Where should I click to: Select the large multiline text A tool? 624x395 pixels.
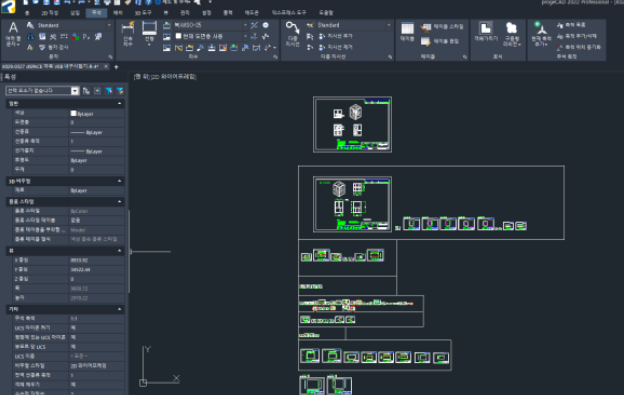click(x=13, y=33)
